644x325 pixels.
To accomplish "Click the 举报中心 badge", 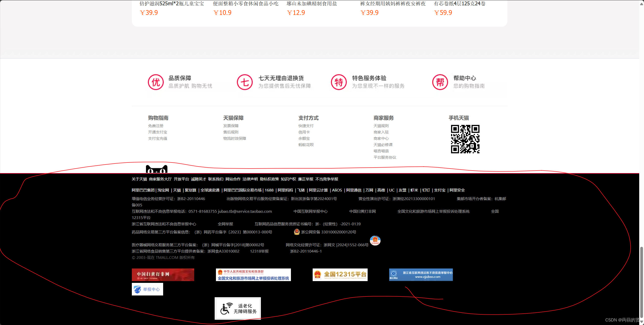I will pos(147,289).
